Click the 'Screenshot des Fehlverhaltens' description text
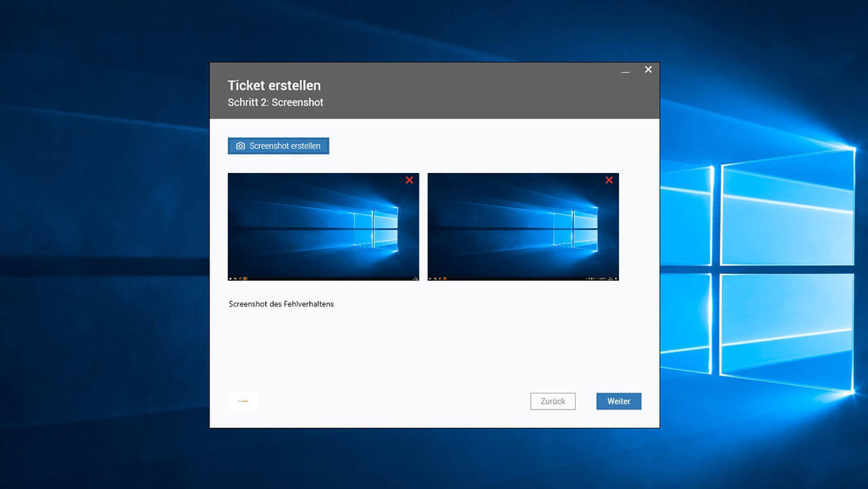 point(281,305)
